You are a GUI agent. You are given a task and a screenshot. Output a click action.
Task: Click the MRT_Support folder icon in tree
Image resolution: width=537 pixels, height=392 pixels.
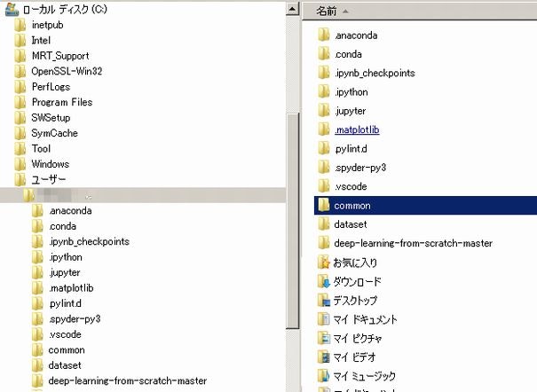[x=20, y=56]
